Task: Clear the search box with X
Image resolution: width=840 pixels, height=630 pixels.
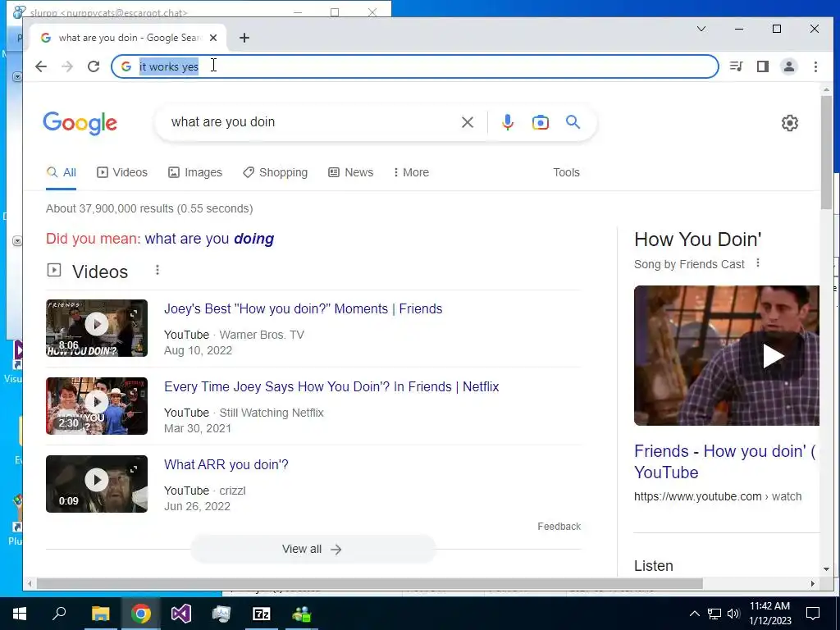Action: 467,122
